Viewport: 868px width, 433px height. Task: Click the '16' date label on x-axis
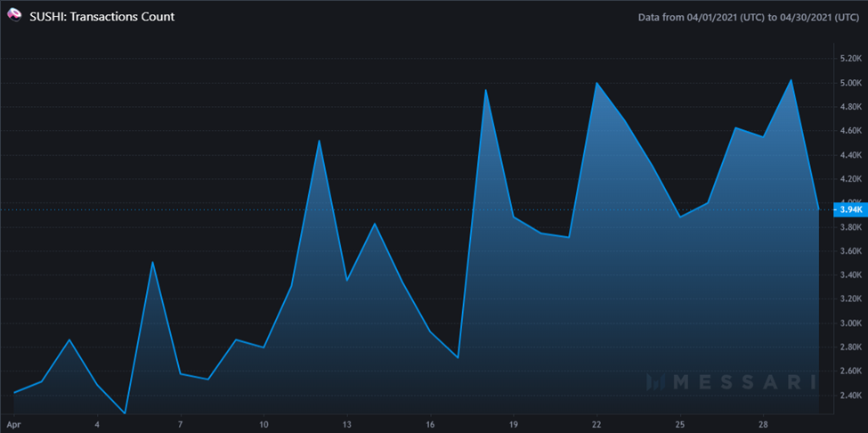[430, 423]
